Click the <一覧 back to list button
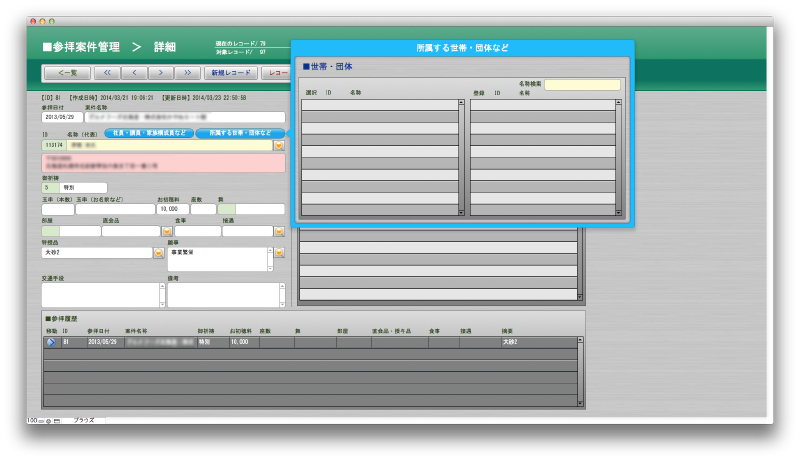 coord(68,73)
